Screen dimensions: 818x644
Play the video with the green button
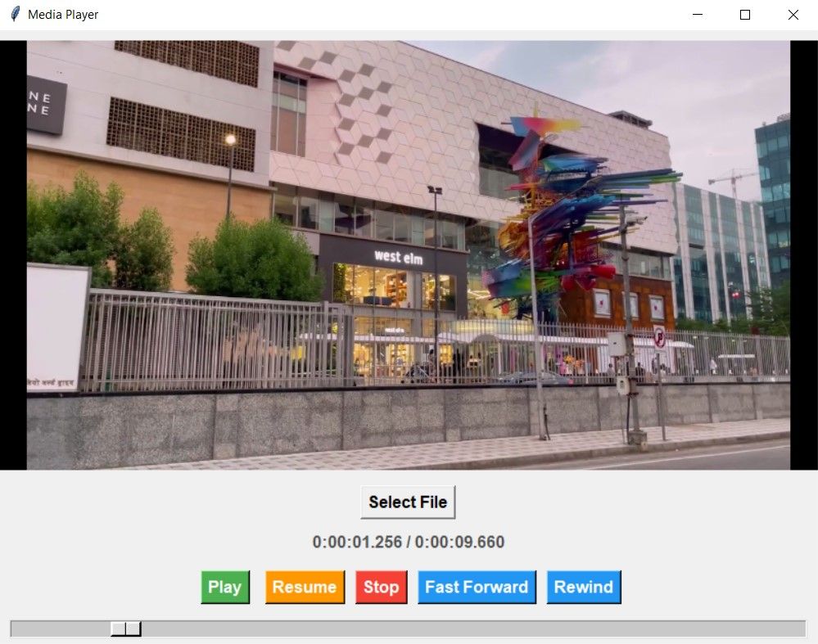pos(224,586)
